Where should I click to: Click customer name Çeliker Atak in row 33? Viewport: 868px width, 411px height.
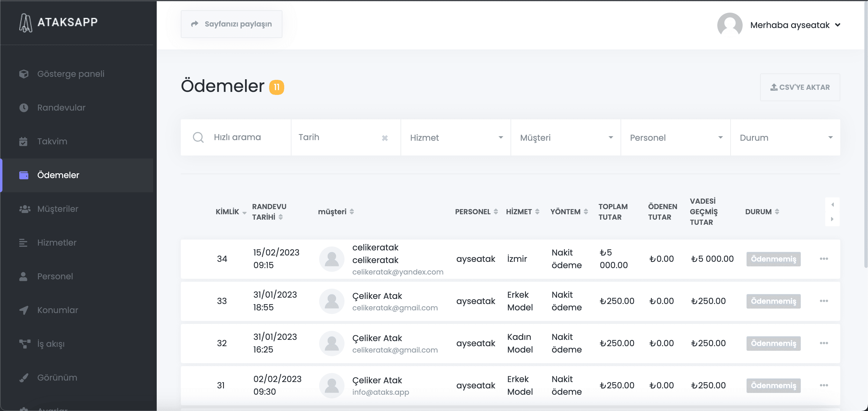pos(377,296)
